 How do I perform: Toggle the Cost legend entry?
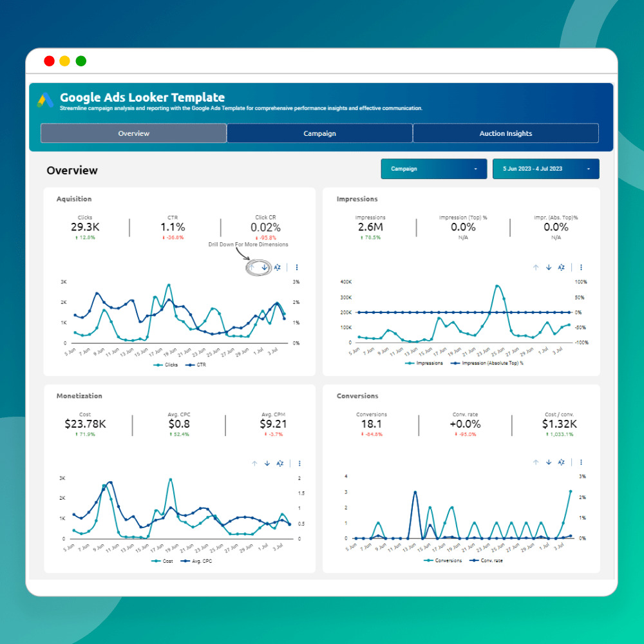tap(162, 561)
